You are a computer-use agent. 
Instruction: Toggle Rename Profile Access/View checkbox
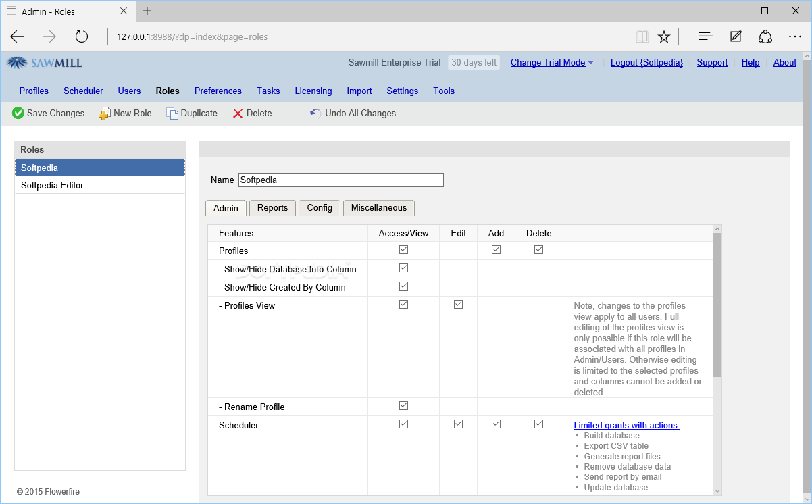(403, 405)
